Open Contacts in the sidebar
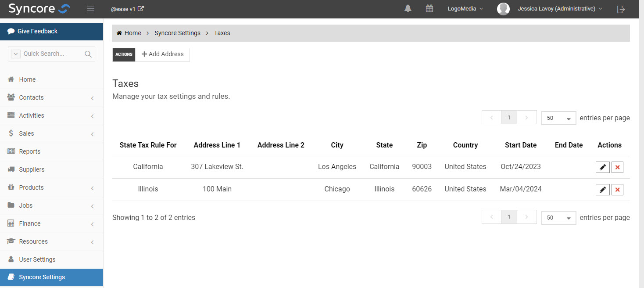Screen dimensions: 644x288 [51, 97]
